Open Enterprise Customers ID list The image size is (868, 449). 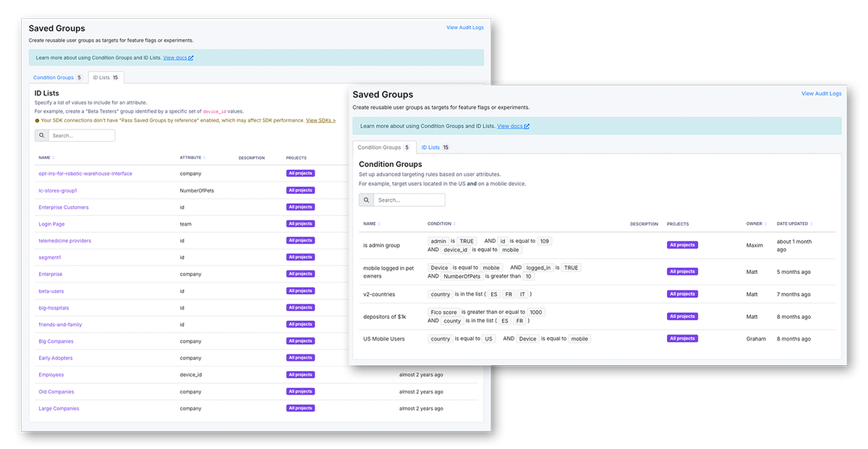tap(64, 207)
